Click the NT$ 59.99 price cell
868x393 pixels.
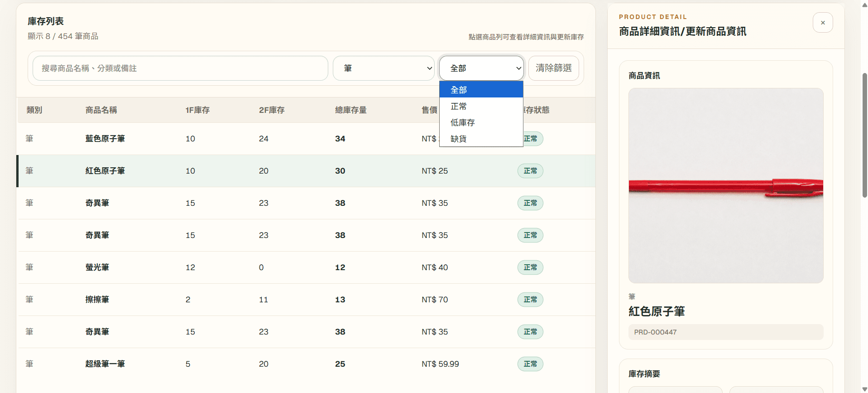coord(440,364)
